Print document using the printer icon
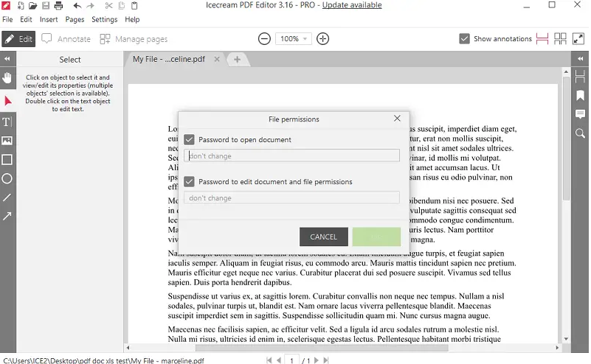Image resolution: width=591 pixels, height=364 pixels. point(58,5)
